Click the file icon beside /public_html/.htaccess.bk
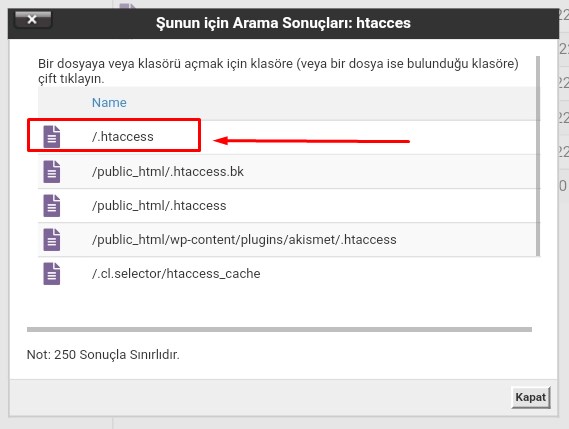This screenshot has height=429, width=569. 52,171
